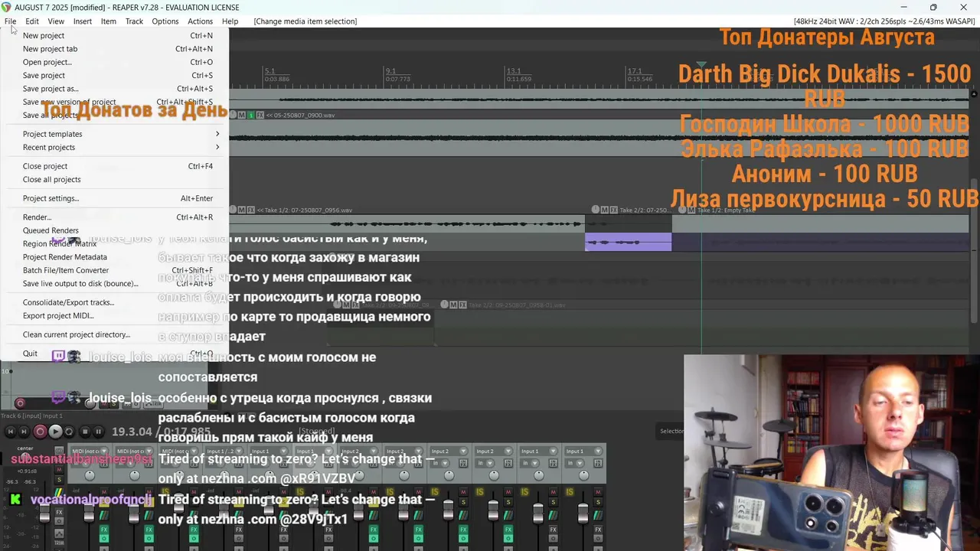The height and width of the screenshot is (551, 980).
Task: Choose Consolidate/Export tracks... entry
Action: click(x=68, y=302)
